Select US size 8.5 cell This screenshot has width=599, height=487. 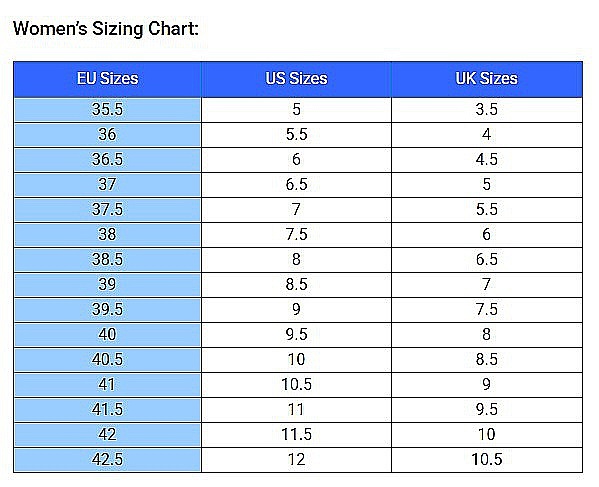tap(296, 285)
